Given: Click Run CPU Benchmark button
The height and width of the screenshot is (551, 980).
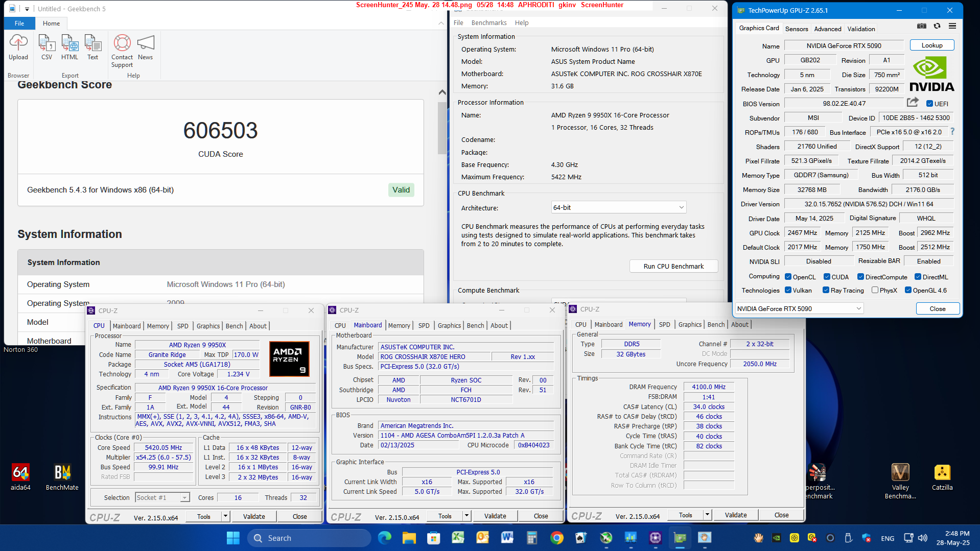Looking at the screenshot, I should [x=673, y=266].
